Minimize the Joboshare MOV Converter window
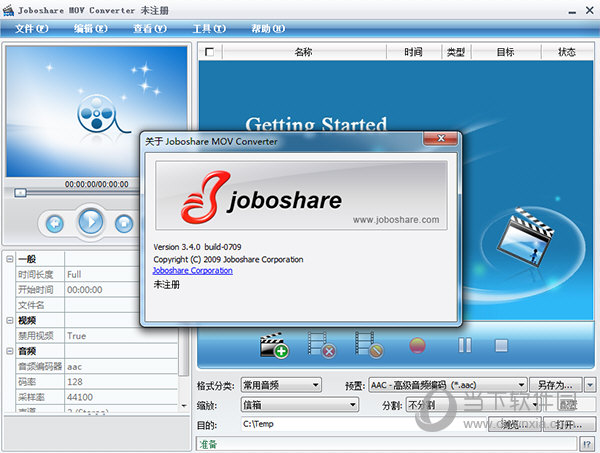The image size is (600, 453). (x=572, y=11)
